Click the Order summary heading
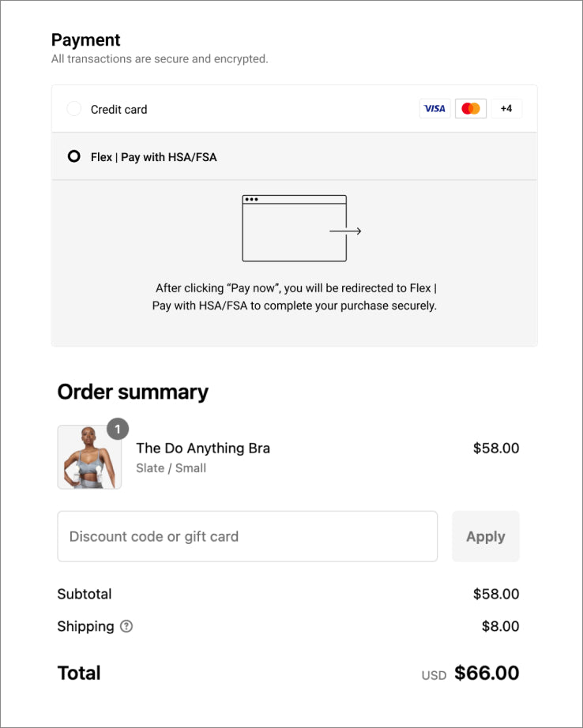The height and width of the screenshot is (728, 583). (133, 392)
